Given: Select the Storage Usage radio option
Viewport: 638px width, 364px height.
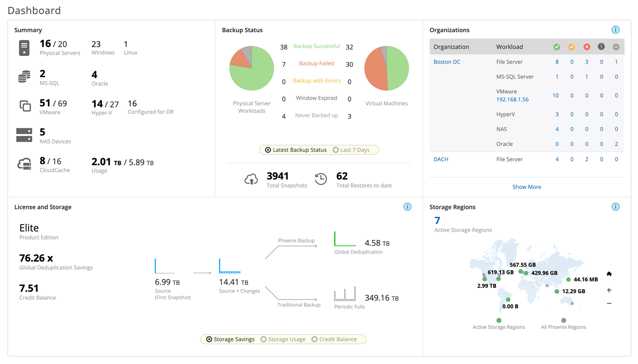Looking at the screenshot, I should tap(264, 339).
